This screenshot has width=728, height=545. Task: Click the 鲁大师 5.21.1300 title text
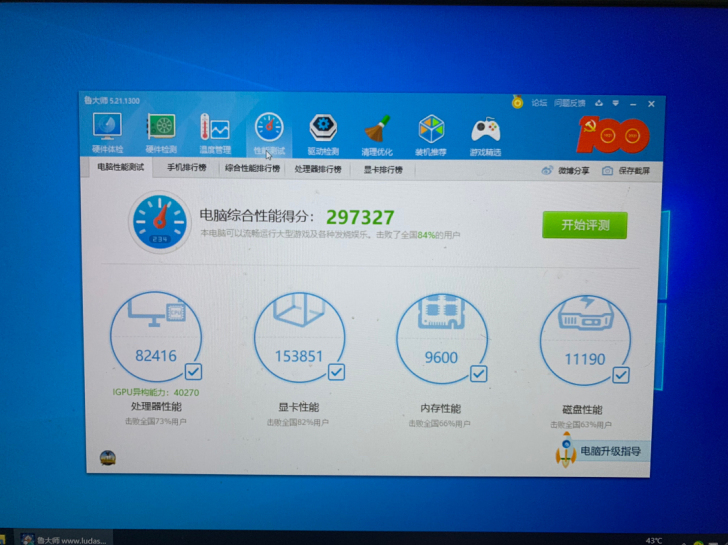point(112,101)
